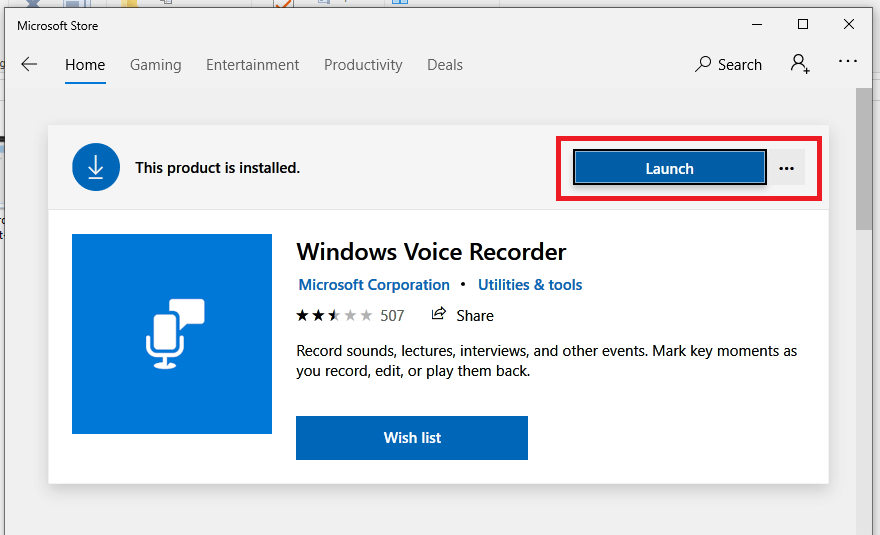Click the vertical scrollbar thumb

coord(864,159)
